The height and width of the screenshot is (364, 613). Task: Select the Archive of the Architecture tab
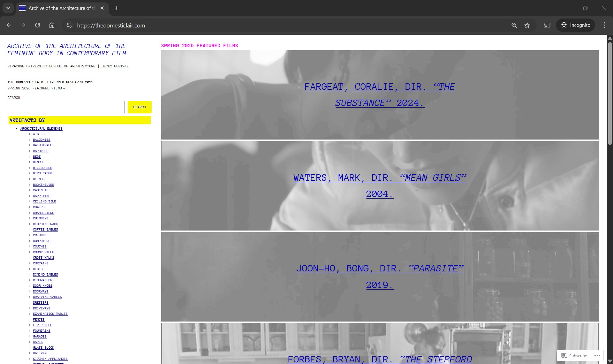coord(62,8)
